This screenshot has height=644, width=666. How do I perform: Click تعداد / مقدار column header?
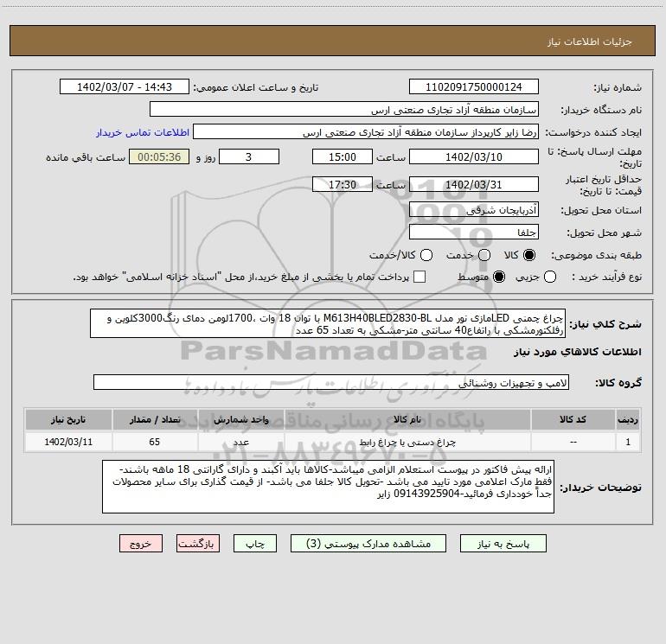155,419
